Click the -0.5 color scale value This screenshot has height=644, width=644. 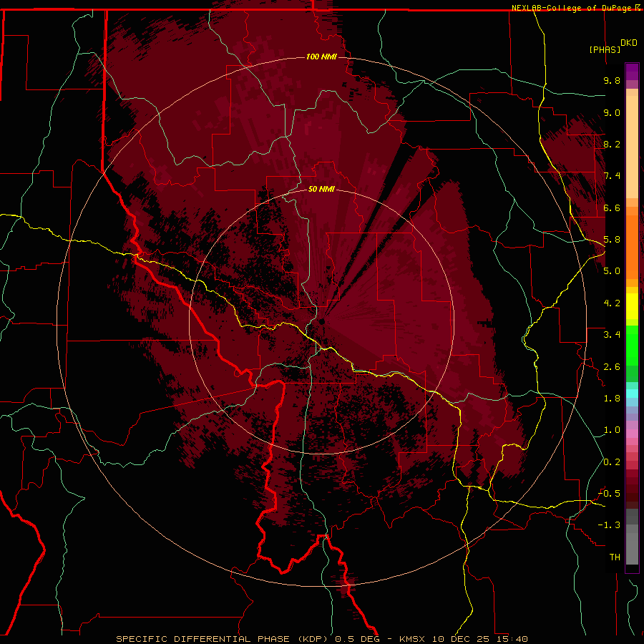coord(609,494)
